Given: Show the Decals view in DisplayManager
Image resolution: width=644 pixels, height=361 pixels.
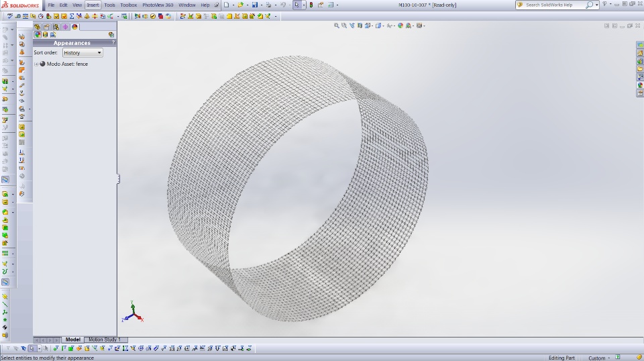Looking at the screenshot, I should pos(45,35).
